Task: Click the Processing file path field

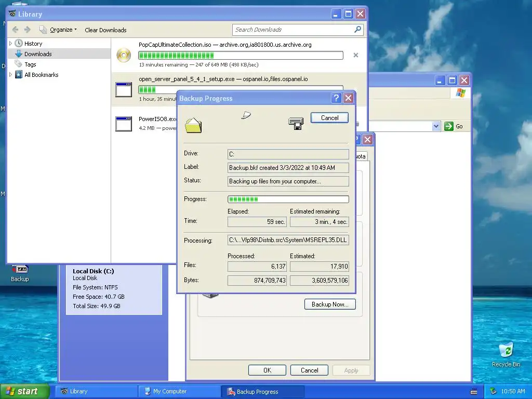Action: (288, 240)
